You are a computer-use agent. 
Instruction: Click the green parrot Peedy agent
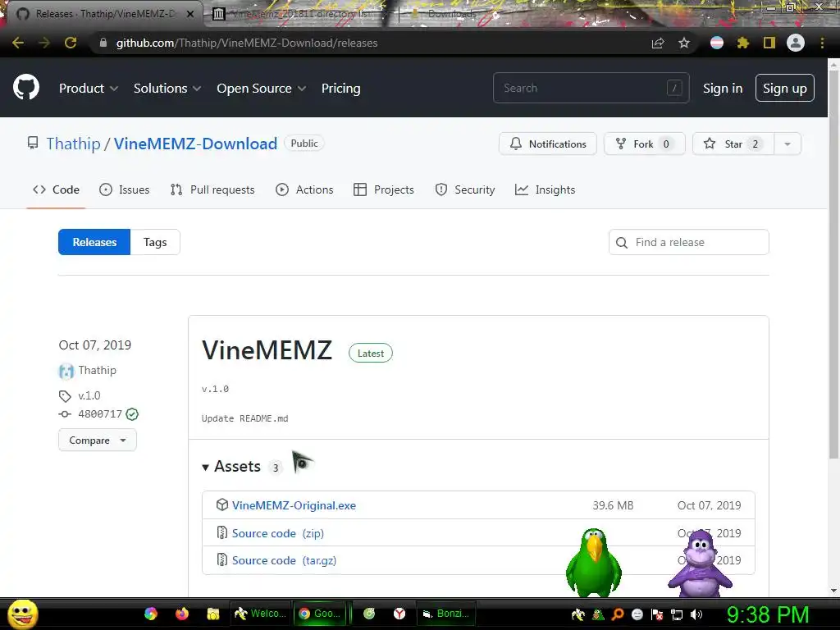click(x=594, y=563)
